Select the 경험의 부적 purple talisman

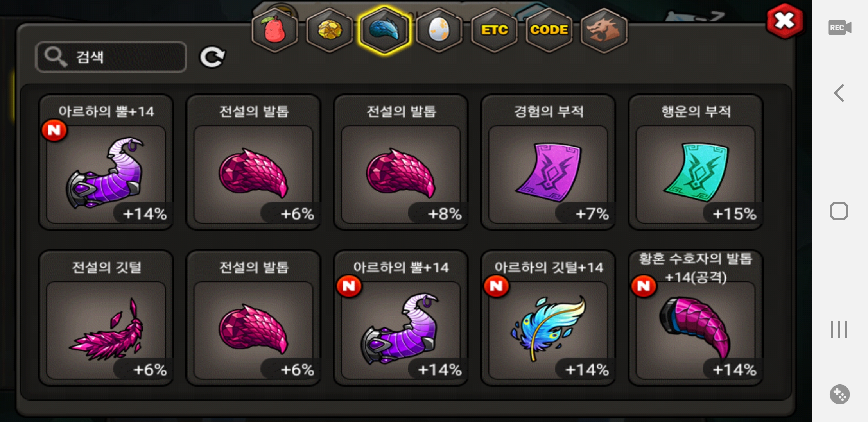pyautogui.click(x=548, y=162)
